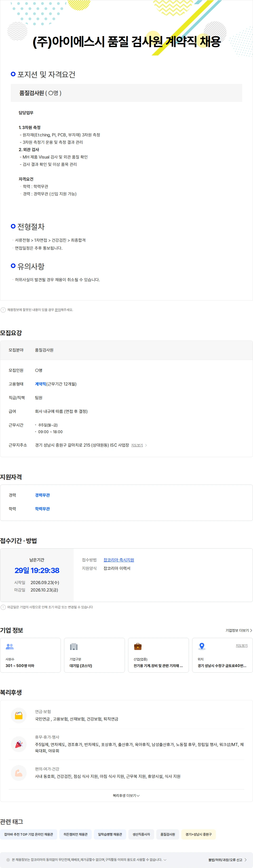Image resolution: width=253 pixels, height=868 pixels.
Task: Click location text 경기 성남시 수정구 금토로40번
Action: [222, 665]
